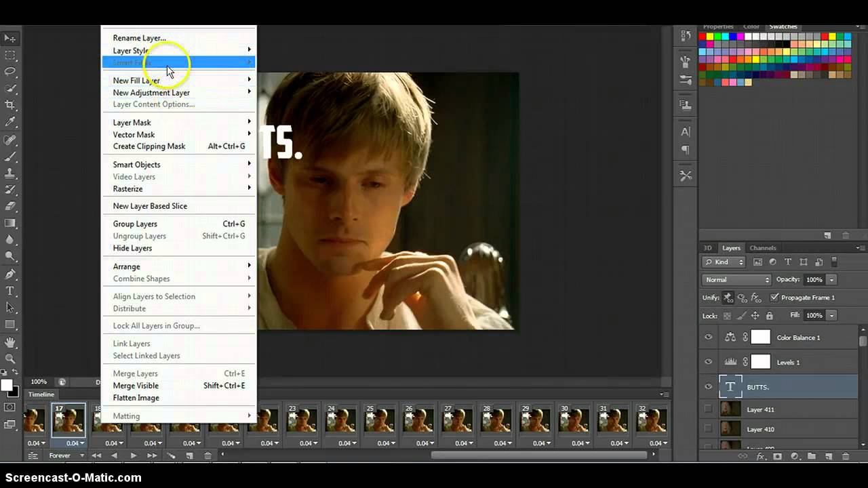Select timeline frame 17 thumbnail

[69, 419]
